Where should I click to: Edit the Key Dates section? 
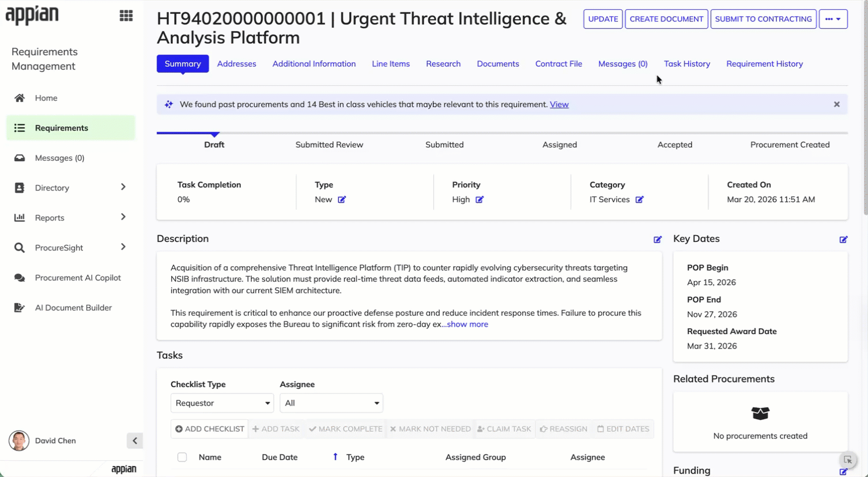point(843,239)
